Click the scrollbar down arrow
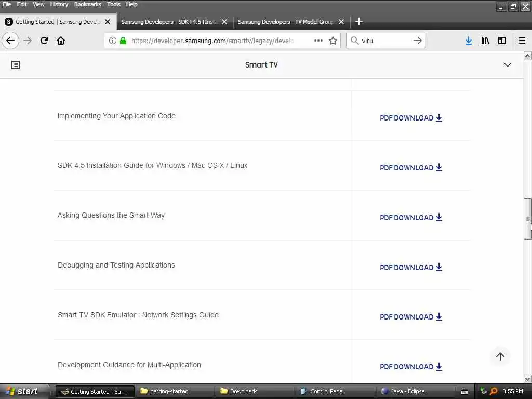This screenshot has height=399, width=532. click(528, 379)
